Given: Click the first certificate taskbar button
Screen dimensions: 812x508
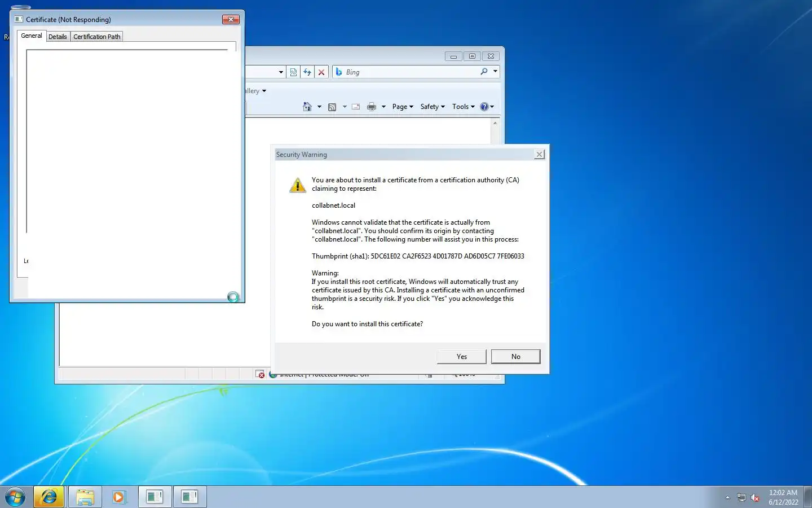Looking at the screenshot, I should 155,497.
